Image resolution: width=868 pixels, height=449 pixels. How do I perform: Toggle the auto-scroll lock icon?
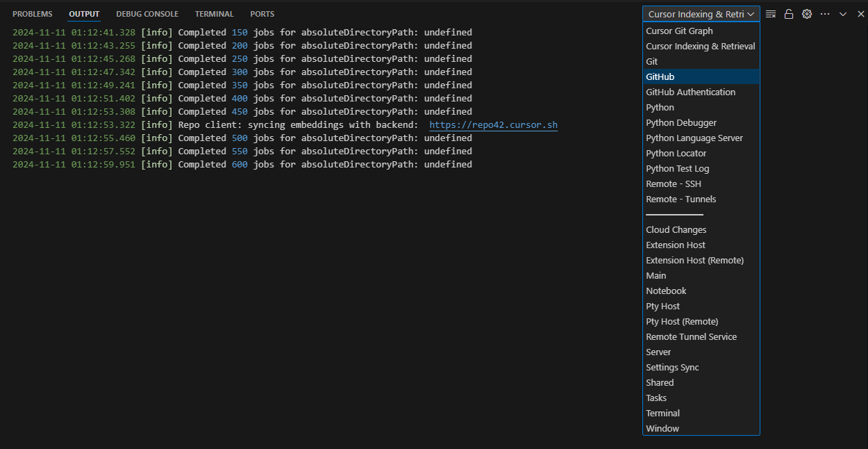[788, 13]
